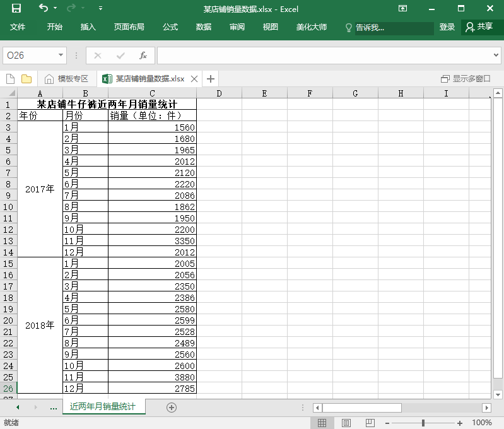This screenshot has height=429, width=504.
Task: Expand the Name Box dropdown
Action: point(61,56)
